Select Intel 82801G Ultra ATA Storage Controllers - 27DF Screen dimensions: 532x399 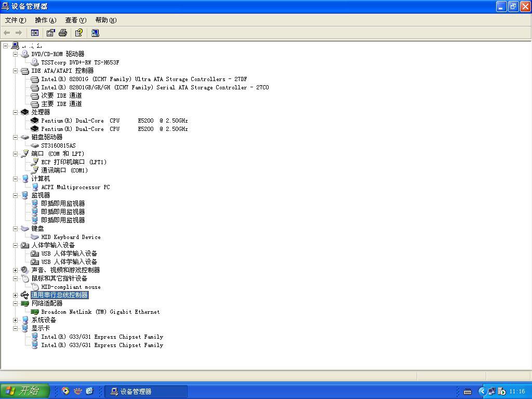(144, 79)
